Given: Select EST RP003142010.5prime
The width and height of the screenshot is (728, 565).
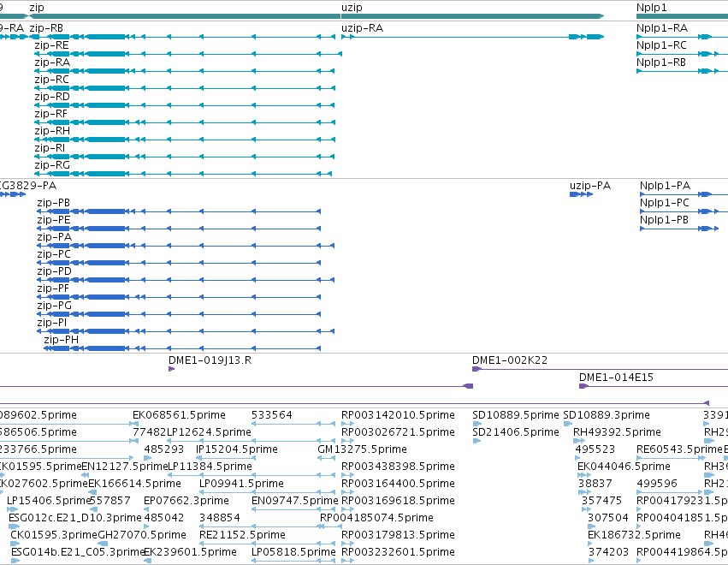Looking at the screenshot, I should coord(398,415).
